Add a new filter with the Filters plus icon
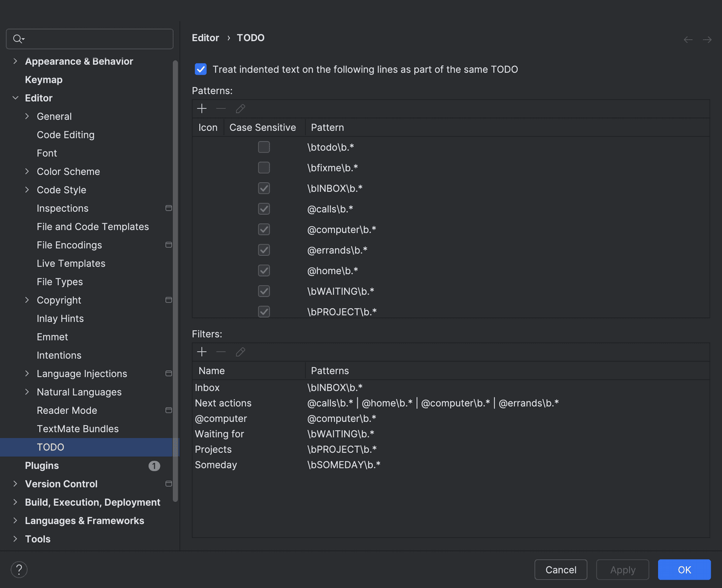722x588 pixels. pos(202,351)
